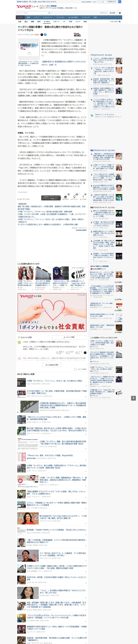Click the blue web search button at top
The width and height of the screenshot is (138, 644).
[x=120, y=2]
